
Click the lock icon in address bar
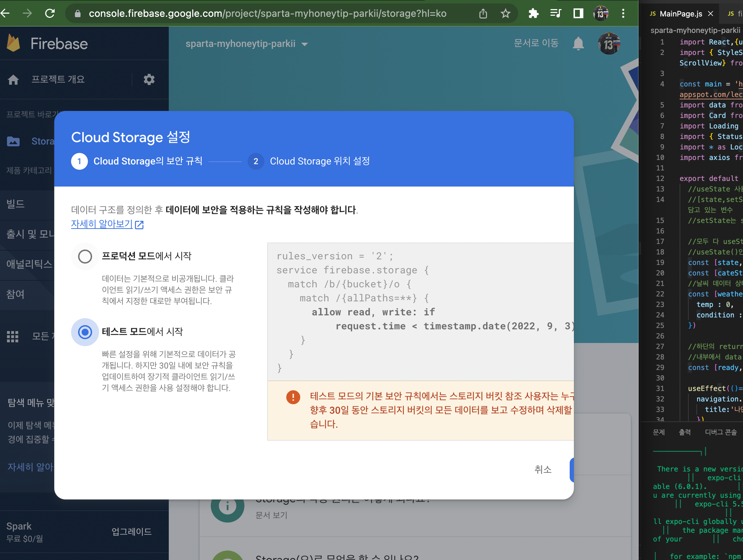(x=78, y=14)
